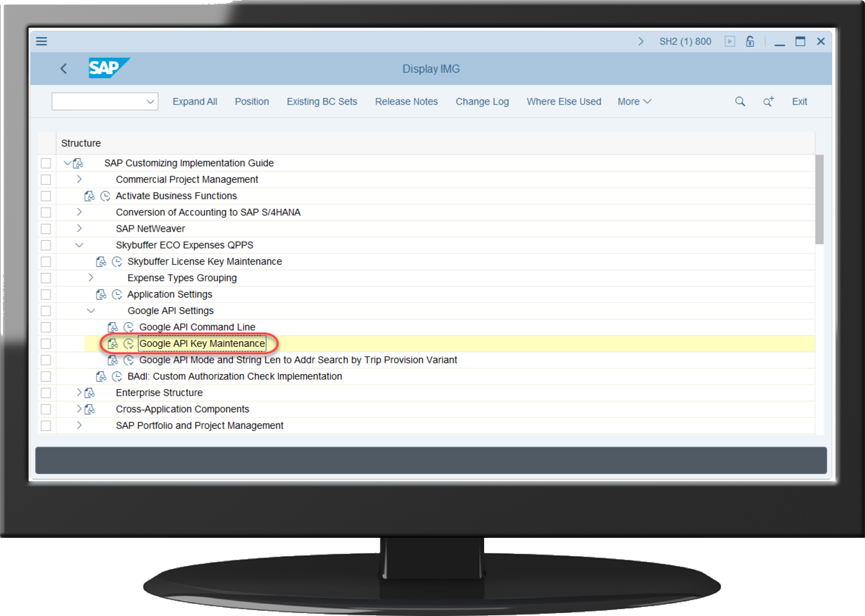Image resolution: width=865 pixels, height=616 pixels.
Task: Execute activity icon for Google API Key Maintenance
Action: click(x=129, y=344)
